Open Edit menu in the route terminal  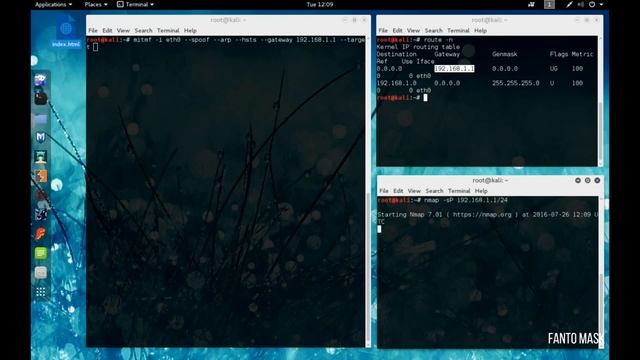click(x=397, y=31)
